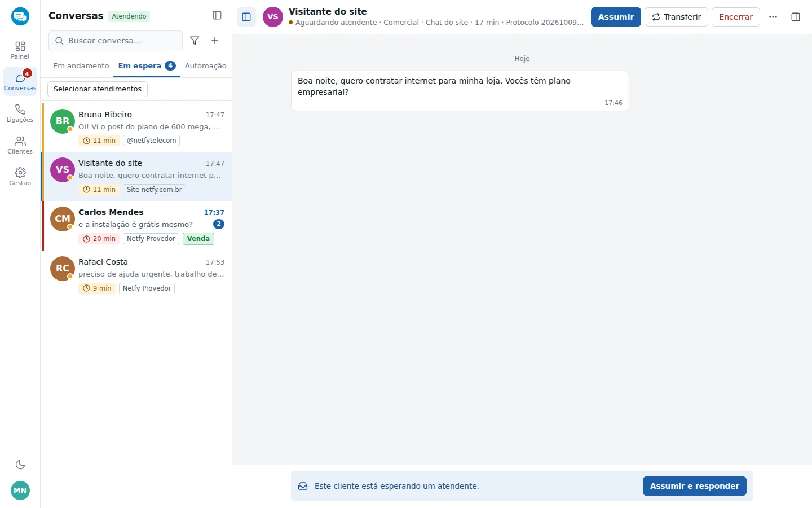The width and height of the screenshot is (812, 508).
Task: Click the VS avatar in chat header
Action: tap(273, 17)
